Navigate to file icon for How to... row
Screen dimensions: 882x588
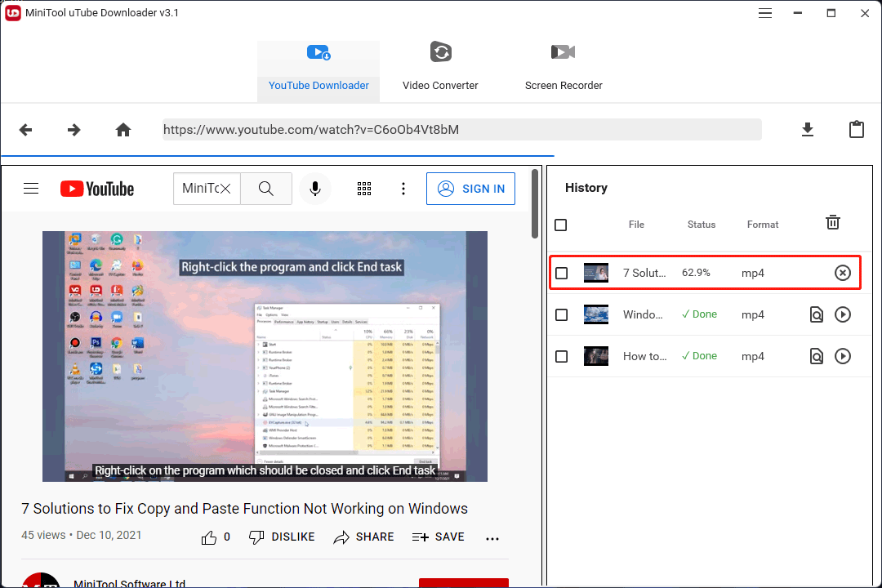(816, 356)
